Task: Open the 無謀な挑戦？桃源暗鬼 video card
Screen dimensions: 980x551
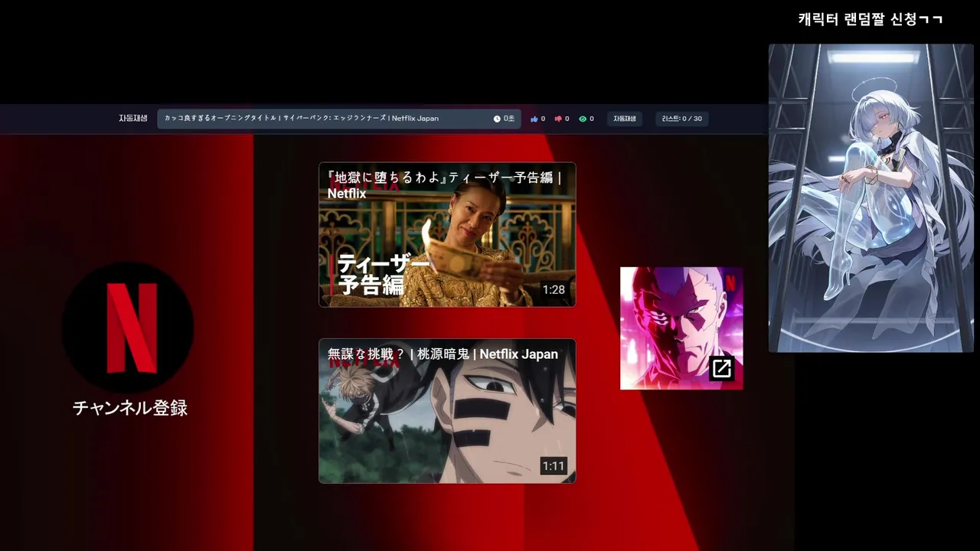Action: [x=447, y=411]
